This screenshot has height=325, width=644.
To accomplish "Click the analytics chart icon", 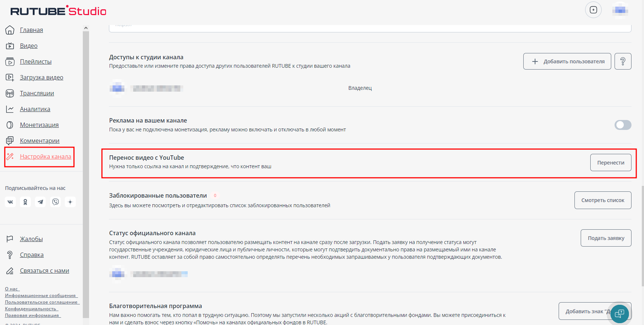I will [10, 109].
